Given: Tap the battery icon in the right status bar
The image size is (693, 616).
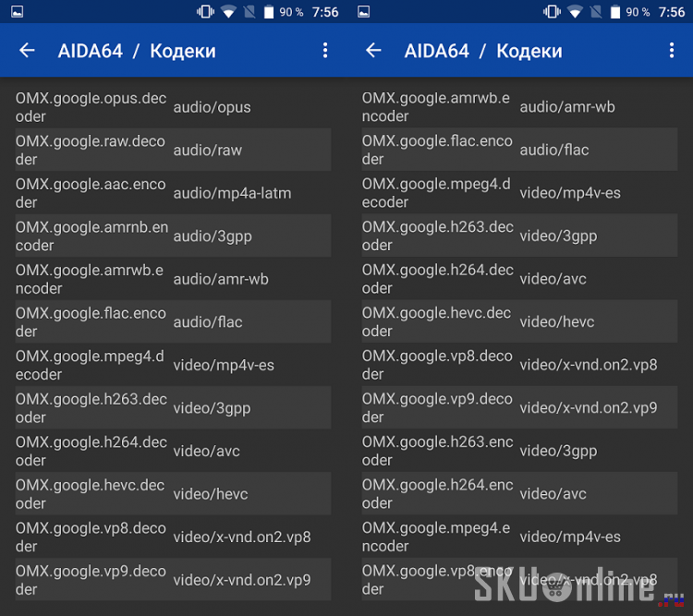Looking at the screenshot, I should click(615, 11).
